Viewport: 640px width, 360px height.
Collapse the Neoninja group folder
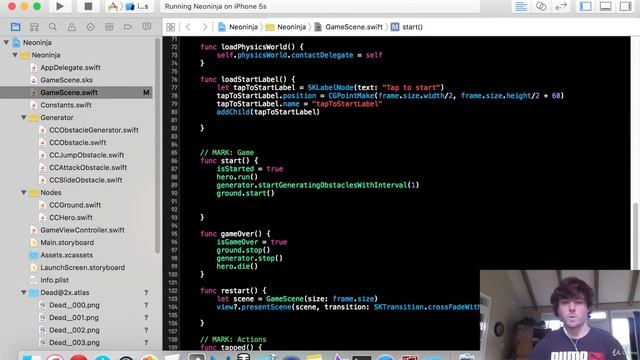point(15,55)
